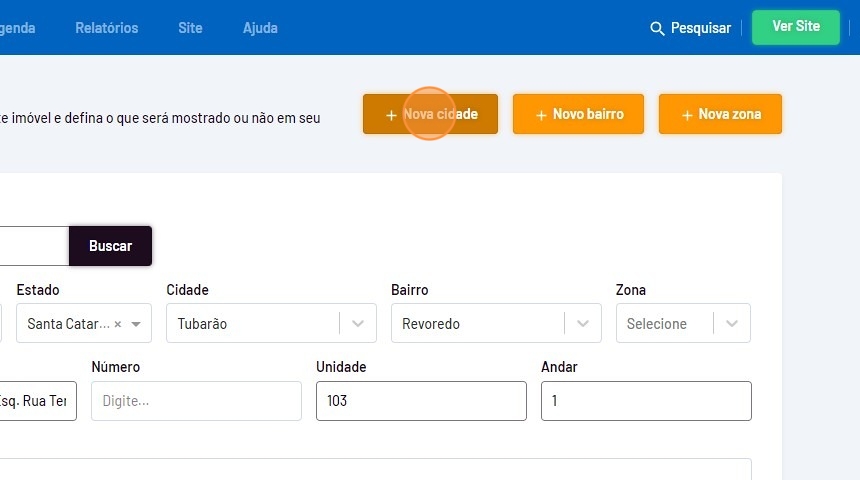Open the Relatórios menu
Screen dimensions: 860x480
[107, 28]
